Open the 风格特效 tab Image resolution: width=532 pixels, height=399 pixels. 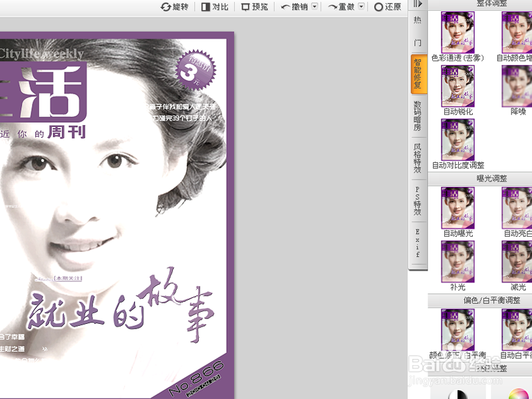click(418, 158)
